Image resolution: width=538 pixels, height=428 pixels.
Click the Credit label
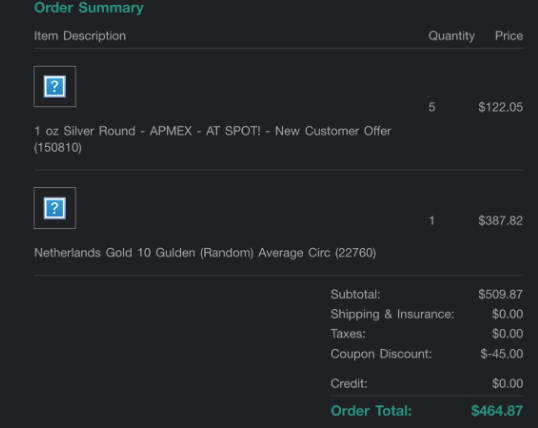pyautogui.click(x=349, y=383)
